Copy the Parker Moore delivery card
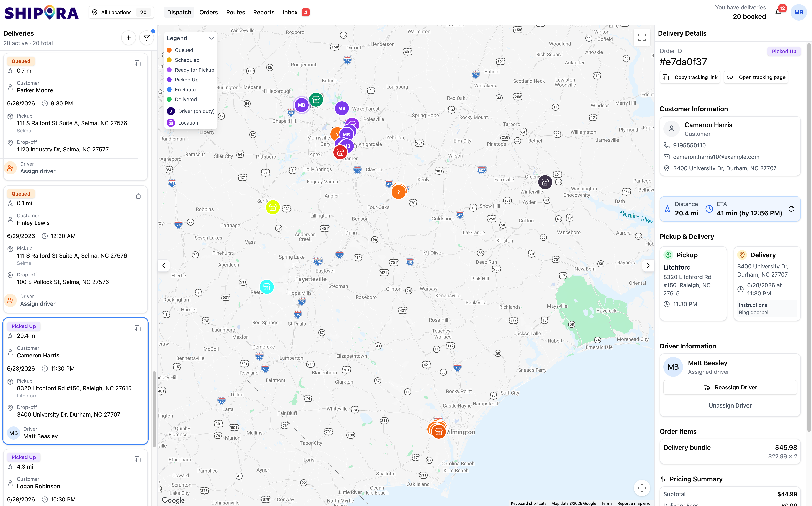This screenshot has width=812, height=506. 137,63
